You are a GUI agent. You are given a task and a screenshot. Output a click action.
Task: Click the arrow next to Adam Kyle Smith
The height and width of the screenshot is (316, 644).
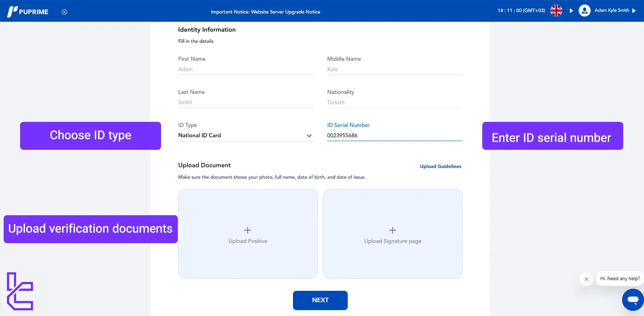click(x=634, y=11)
